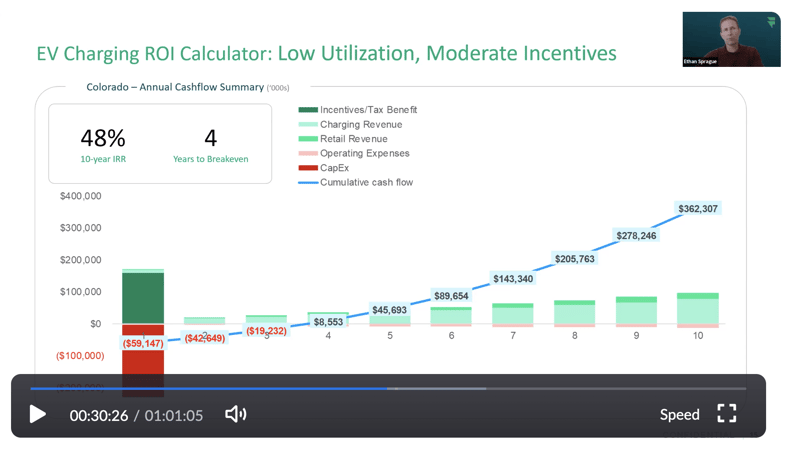Click the Charging Revenue legend swatch

(308, 124)
